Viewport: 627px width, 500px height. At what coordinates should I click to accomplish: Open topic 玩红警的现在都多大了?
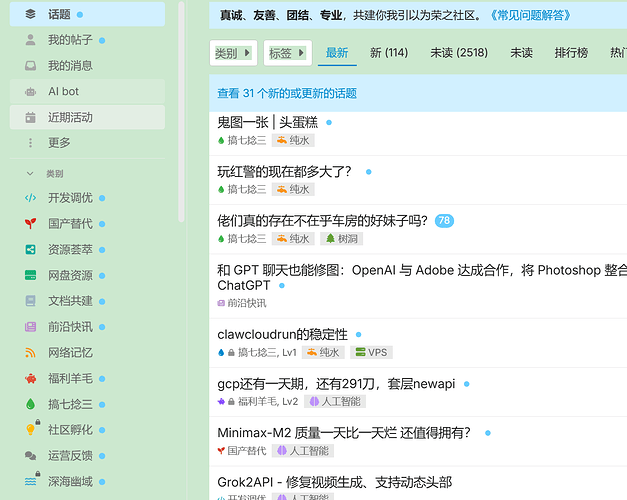coord(284,172)
